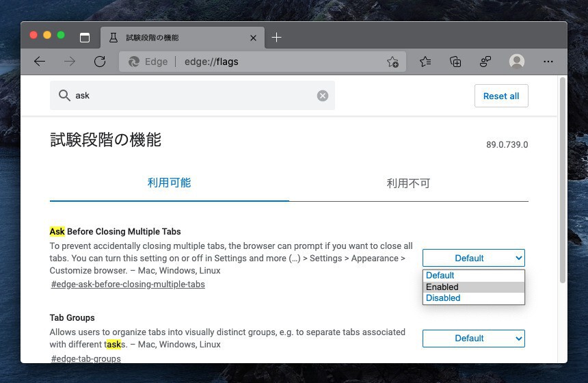The height and width of the screenshot is (383, 588).
Task: Close the 試験段階の機能 tab
Action: (x=253, y=38)
